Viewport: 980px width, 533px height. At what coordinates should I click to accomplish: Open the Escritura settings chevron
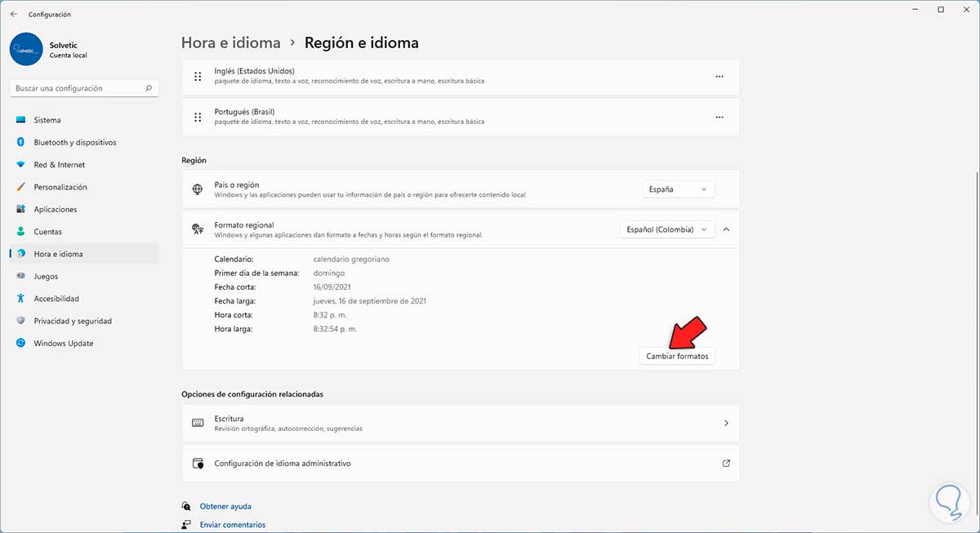(726, 423)
